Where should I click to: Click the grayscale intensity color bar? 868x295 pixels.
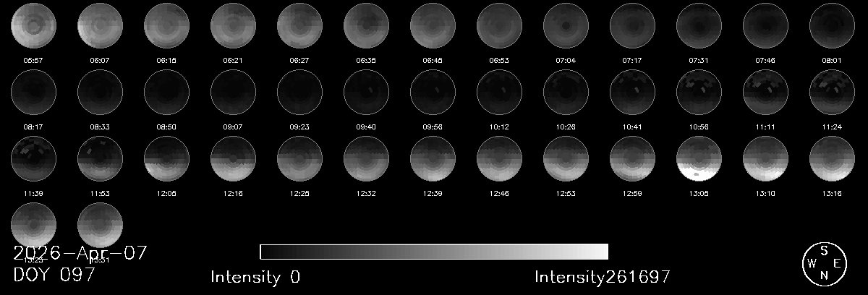433,252
